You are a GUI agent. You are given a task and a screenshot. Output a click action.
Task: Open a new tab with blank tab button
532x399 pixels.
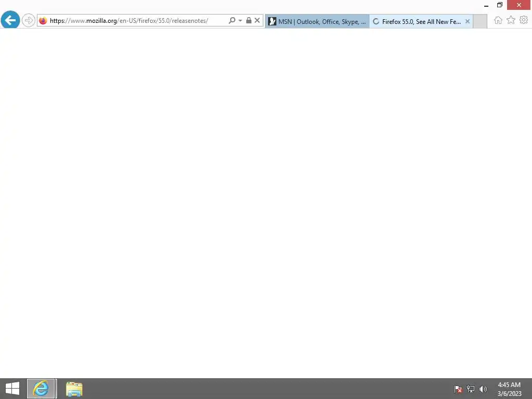coord(480,21)
